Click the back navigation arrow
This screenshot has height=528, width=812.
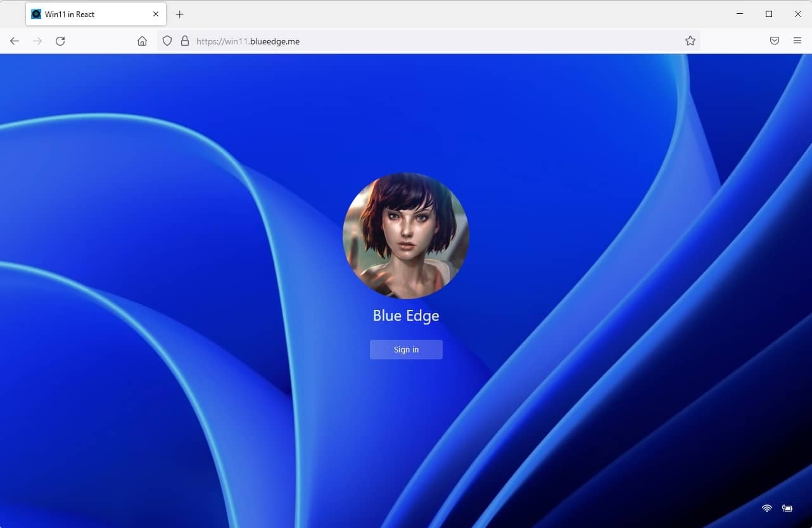[x=14, y=41]
